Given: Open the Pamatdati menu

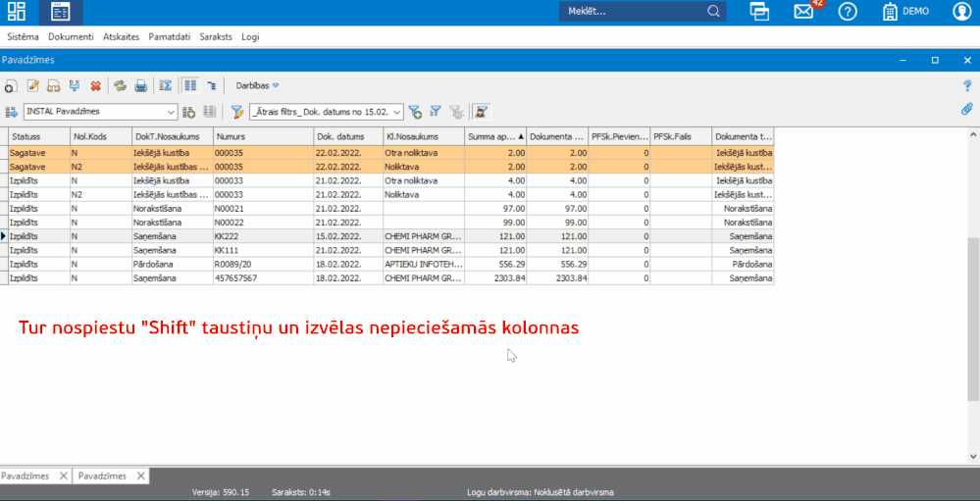Looking at the screenshot, I should pos(170,36).
